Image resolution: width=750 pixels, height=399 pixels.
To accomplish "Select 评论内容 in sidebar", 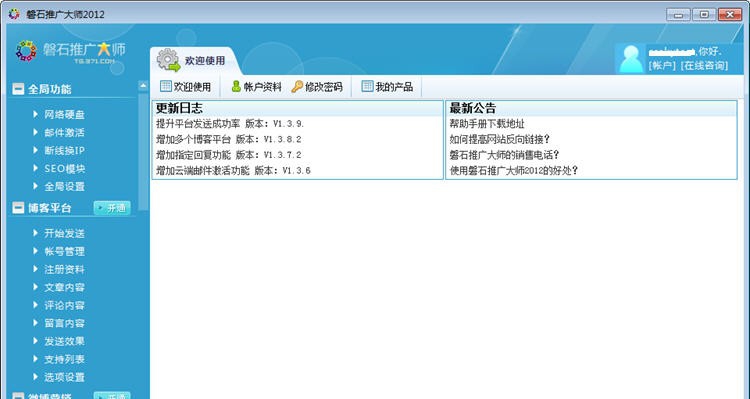I will coord(65,305).
